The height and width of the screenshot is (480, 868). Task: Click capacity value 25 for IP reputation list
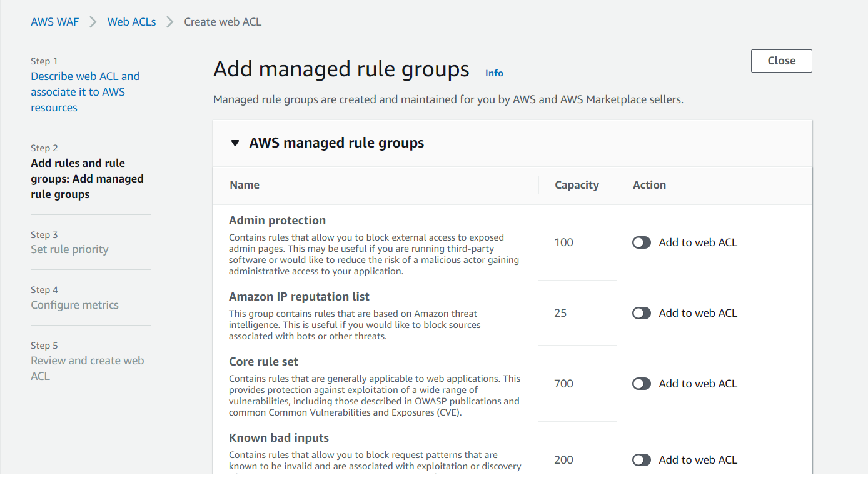pyautogui.click(x=560, y=313)
